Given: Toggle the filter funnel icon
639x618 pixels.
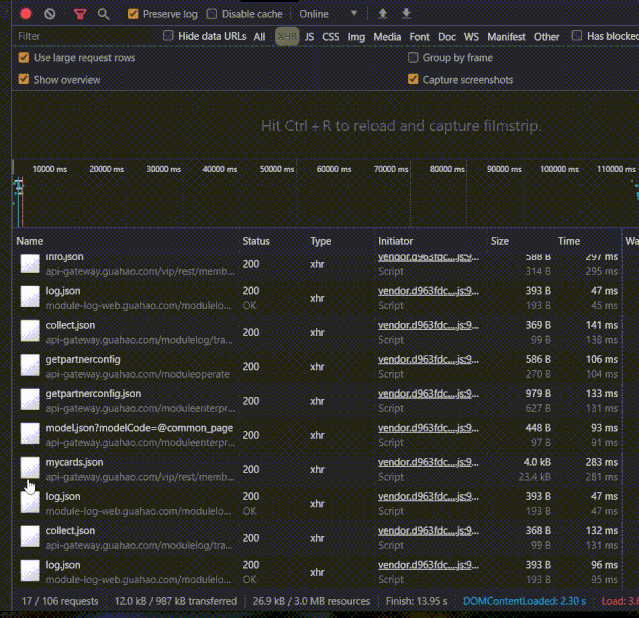Looking at the screenshot, I should tap(80, 14).
